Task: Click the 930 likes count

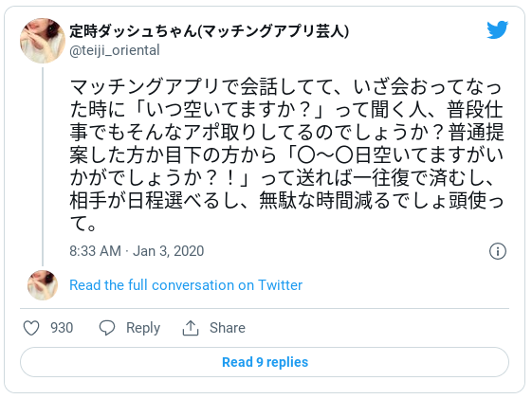Action: (x=62, y=328)
